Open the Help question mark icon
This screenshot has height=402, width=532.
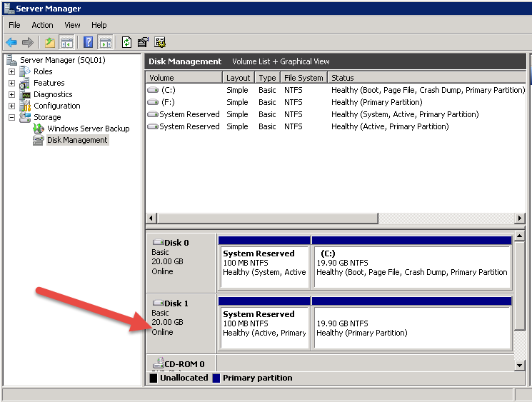coord(89,42)
